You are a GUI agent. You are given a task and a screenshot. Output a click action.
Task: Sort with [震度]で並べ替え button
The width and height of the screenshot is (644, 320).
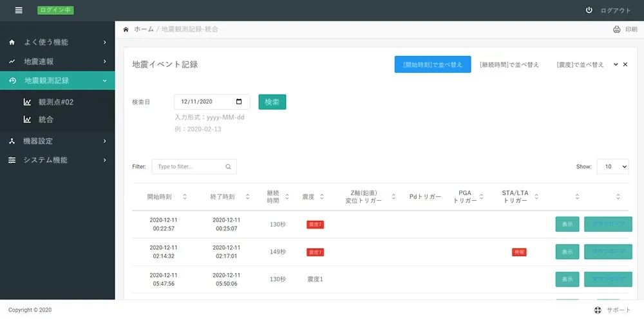580,64
